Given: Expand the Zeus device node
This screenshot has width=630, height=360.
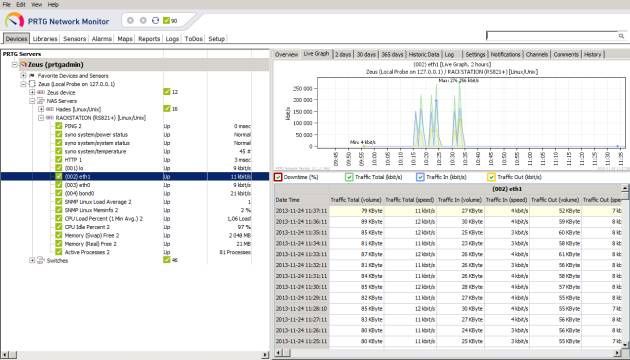Looking at the screenshot, I should pos(32,92).
